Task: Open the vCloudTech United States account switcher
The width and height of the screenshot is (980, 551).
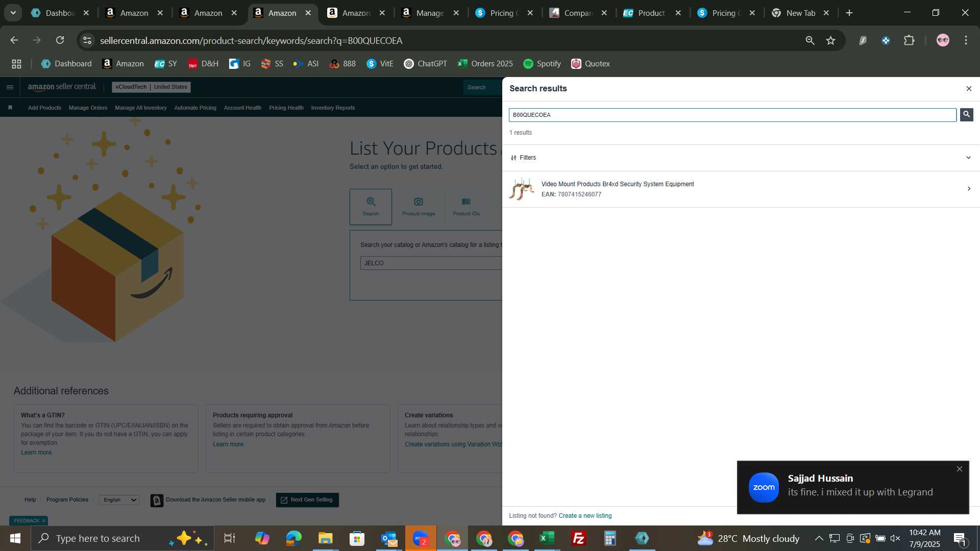Action: (x=151, y=87)
